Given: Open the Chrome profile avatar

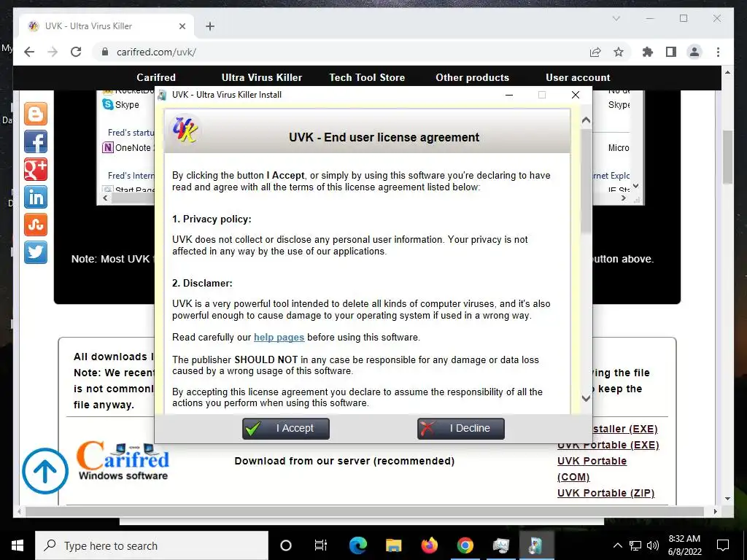Looking at the screenshot, I should pos(694,52).
